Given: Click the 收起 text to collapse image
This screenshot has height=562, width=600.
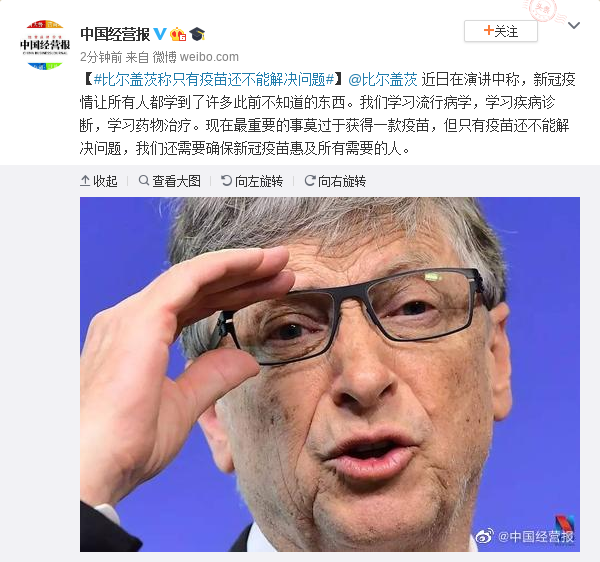Looking at the screenshot, I should click(105, 181).
